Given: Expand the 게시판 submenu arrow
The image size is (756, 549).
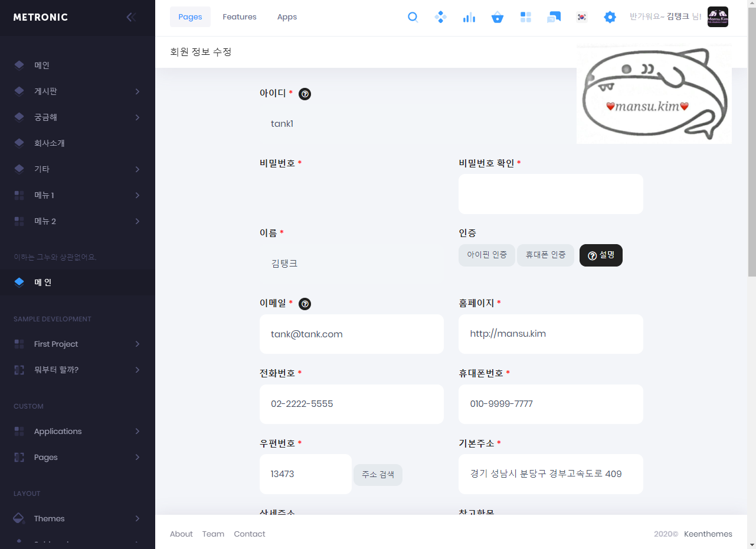Looking at the screenshot, I should click(137, 91).
